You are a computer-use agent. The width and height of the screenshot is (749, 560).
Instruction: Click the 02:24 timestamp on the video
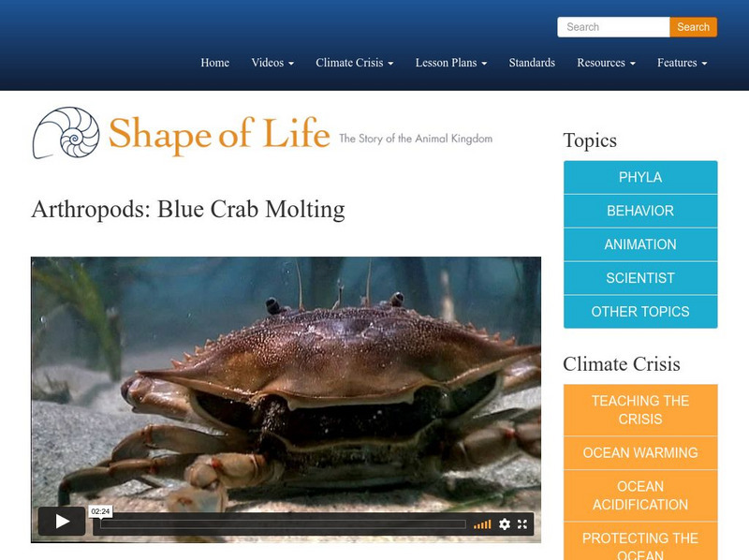tap(101, 510)
